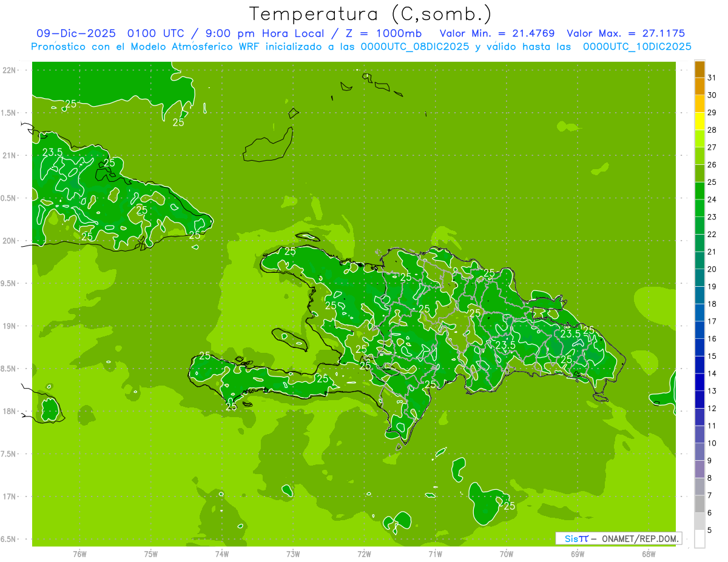Image resolution: width=728 pixels, height=562 pixels.
Task: Click the "73W" longitude axis label
Action: pos(293,554)
